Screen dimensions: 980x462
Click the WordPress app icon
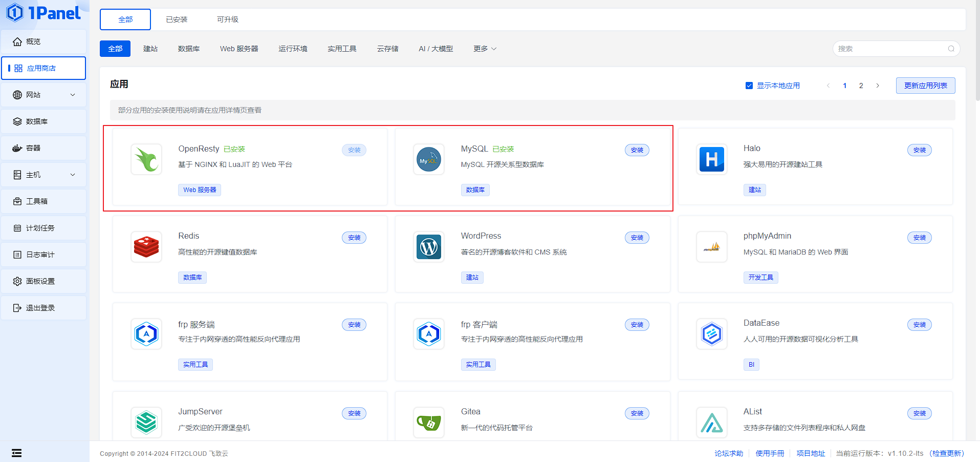[x=429, y=247]
